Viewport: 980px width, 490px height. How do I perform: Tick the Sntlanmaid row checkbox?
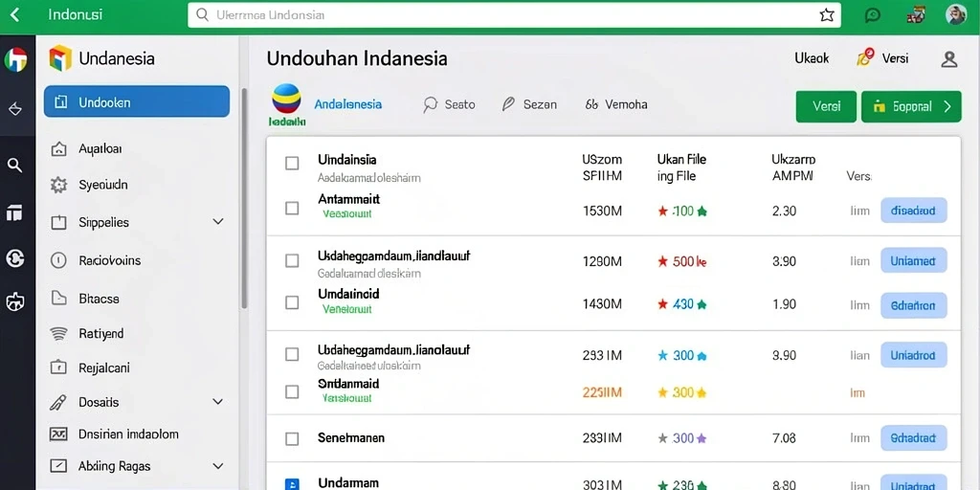coord(292,391)
